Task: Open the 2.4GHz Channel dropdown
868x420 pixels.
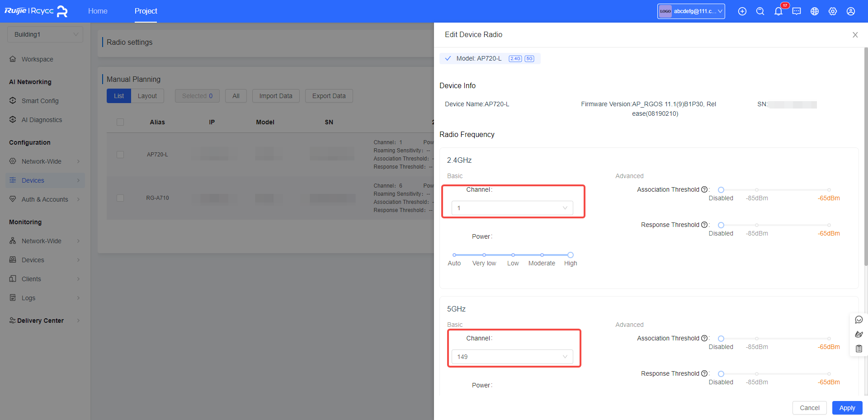Action: (512, 208)
